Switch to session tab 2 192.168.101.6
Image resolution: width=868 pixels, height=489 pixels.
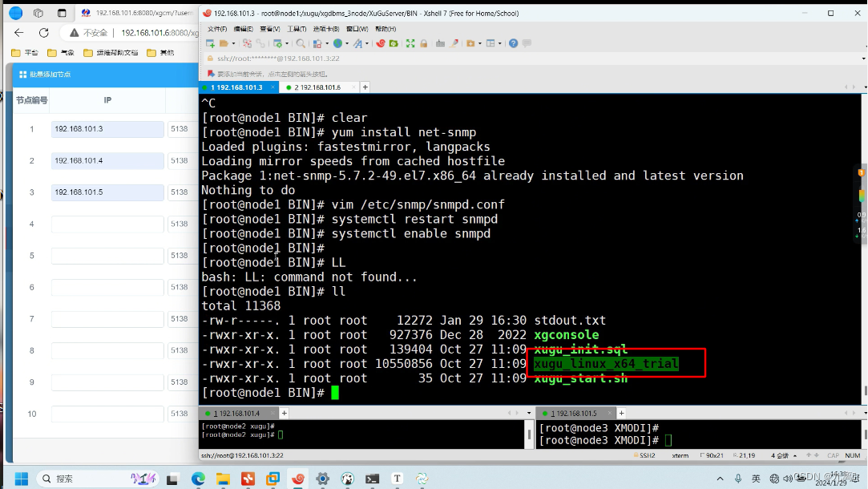pyautogui.click(x=317, y=87)
